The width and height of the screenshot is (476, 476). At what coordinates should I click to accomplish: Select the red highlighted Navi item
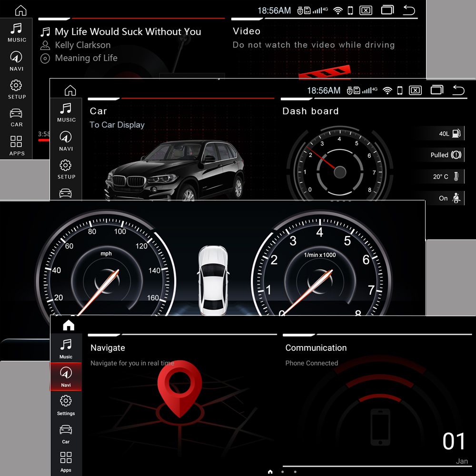pos(66,377)
